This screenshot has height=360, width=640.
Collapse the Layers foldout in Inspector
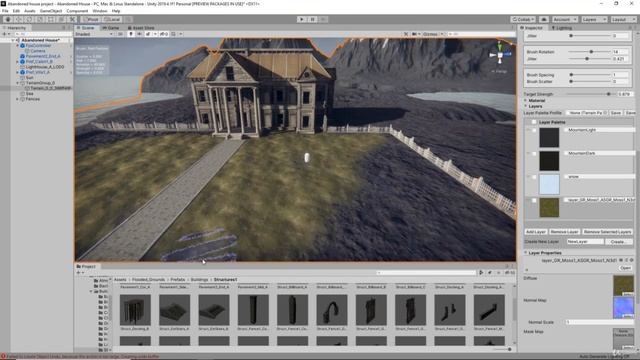tap(526, 106)
